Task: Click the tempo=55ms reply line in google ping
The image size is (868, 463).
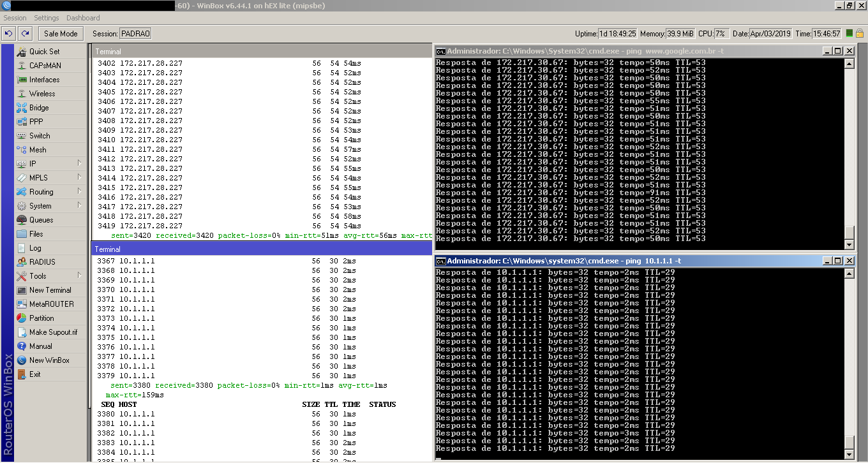Action: pos(571,101)
